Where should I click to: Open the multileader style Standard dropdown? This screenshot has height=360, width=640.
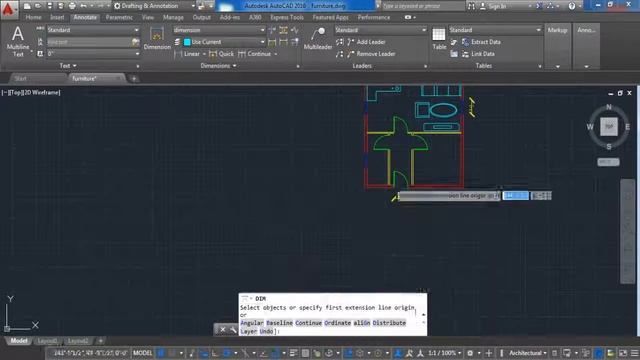click(380, 30)
